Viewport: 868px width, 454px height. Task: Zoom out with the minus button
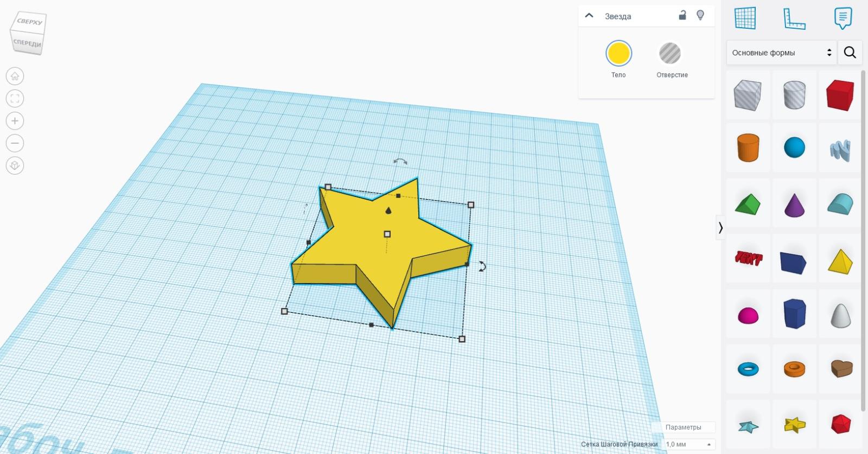coord(15,143)
